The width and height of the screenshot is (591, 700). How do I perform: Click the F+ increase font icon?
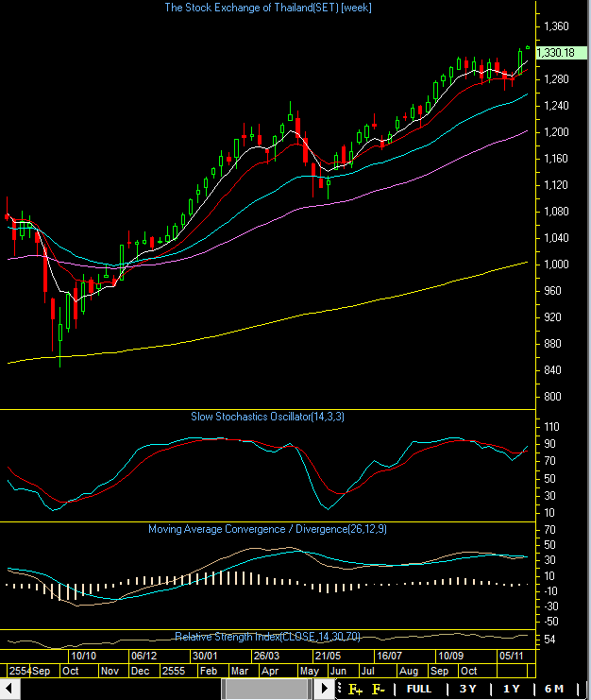356,690
